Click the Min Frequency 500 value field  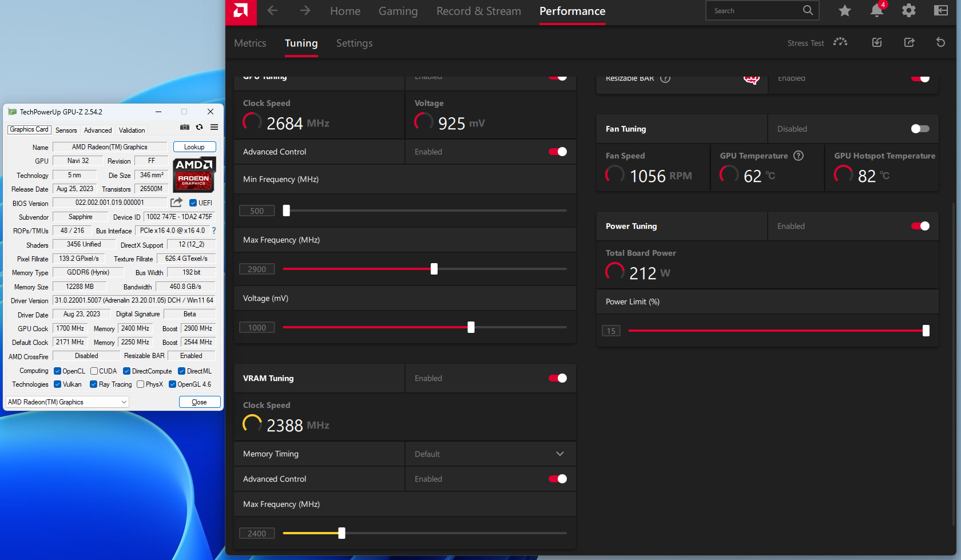[257, 211]
